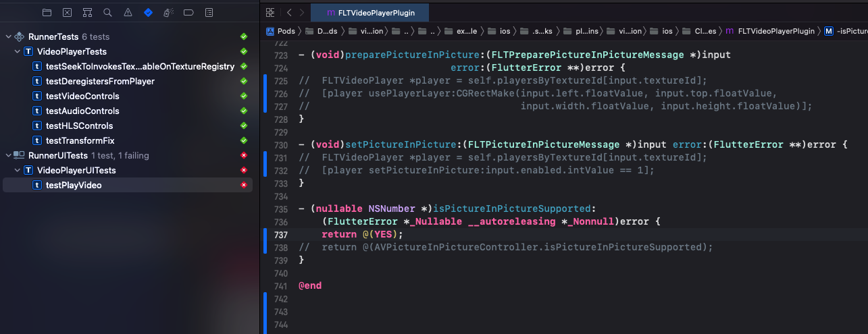868x334 pixels.
Task: Open FLTVideoPlayerPlugin file breadcrumb
Action: point(771,31)
